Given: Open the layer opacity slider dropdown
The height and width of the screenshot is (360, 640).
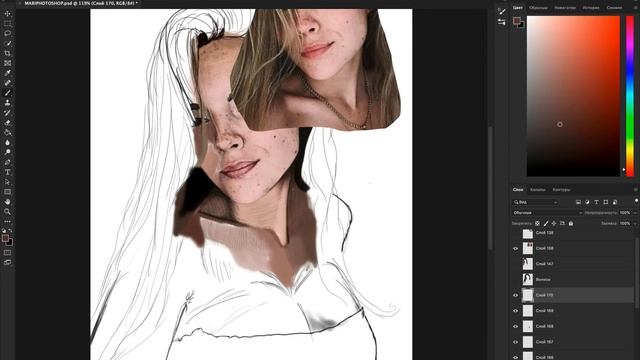Looking at the screenshot, I should (x=635, y=213).
